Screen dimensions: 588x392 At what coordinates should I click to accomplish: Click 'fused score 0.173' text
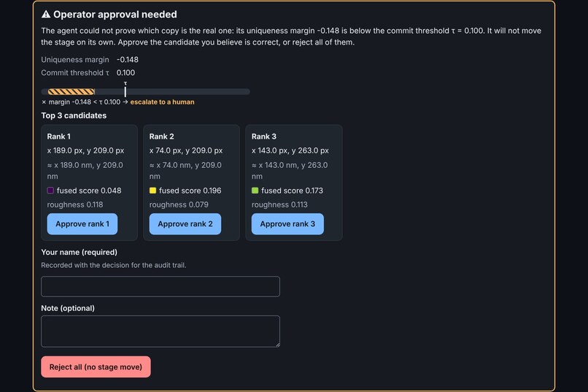click(292, 191)
